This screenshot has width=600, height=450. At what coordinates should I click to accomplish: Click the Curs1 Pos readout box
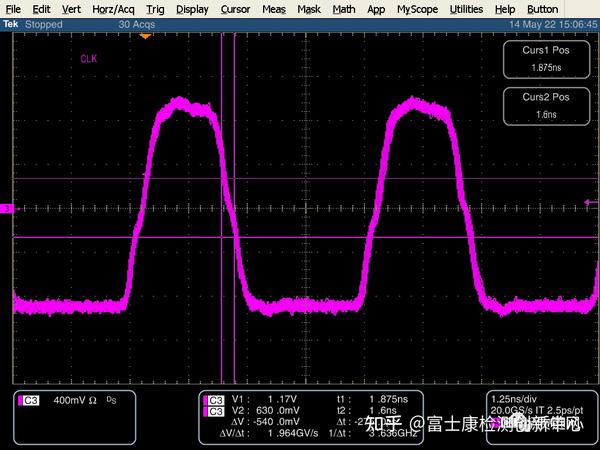point(546,59)
